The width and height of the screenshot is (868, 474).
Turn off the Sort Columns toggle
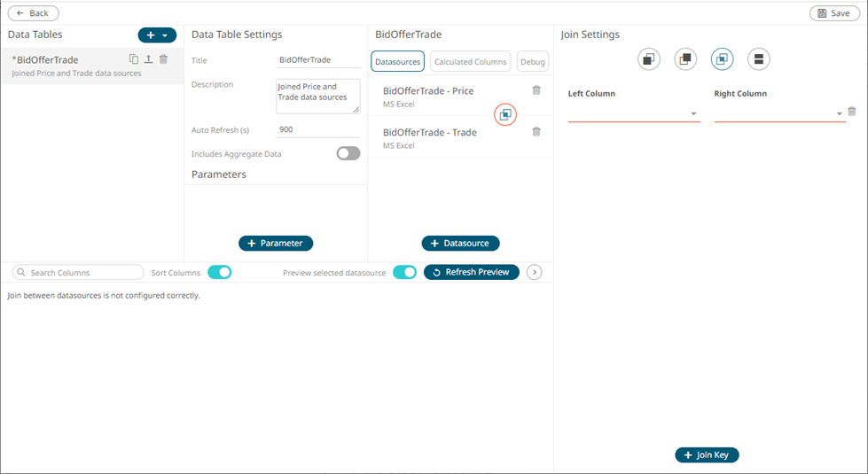tap(219, 272)
